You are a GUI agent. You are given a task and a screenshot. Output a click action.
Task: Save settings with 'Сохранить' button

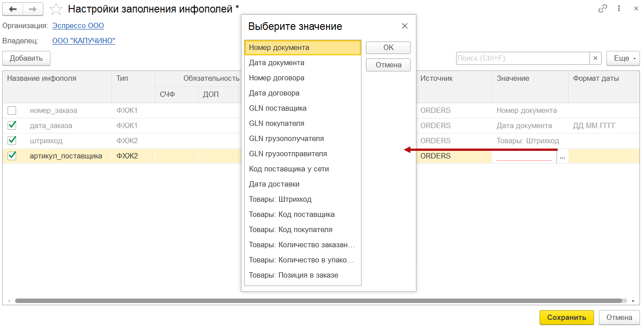coord(566,318)
